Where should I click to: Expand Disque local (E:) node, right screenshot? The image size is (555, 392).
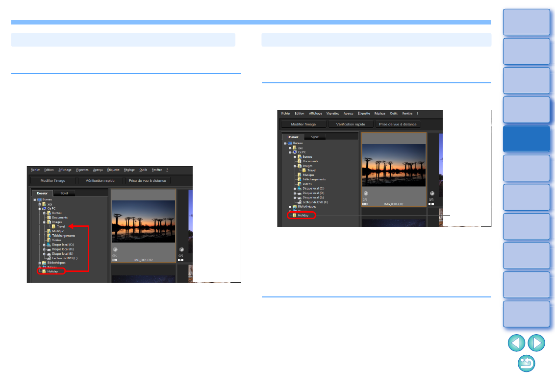click(295, 198)
